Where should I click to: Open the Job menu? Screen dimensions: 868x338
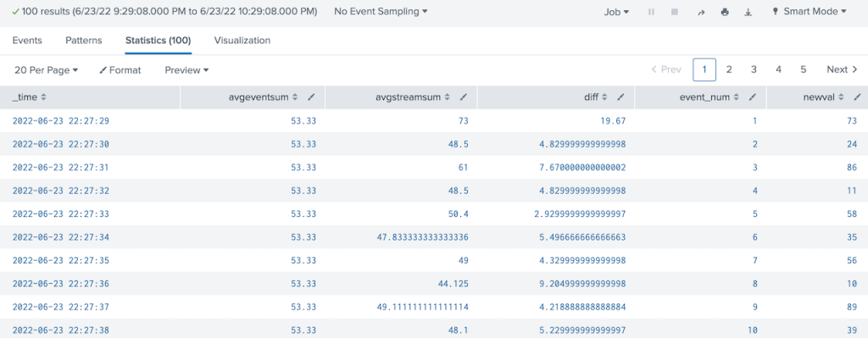click(616, 12)
